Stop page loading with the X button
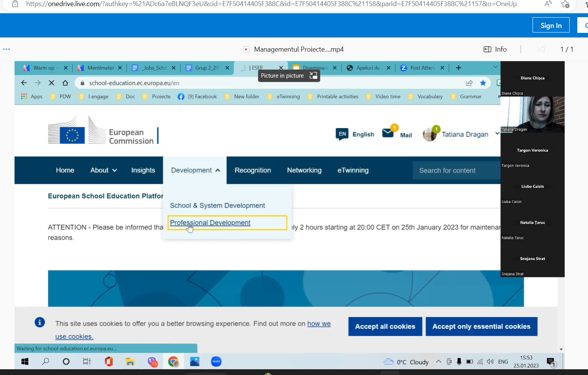Viewport: 588px width, 375px height. point(52,83)
